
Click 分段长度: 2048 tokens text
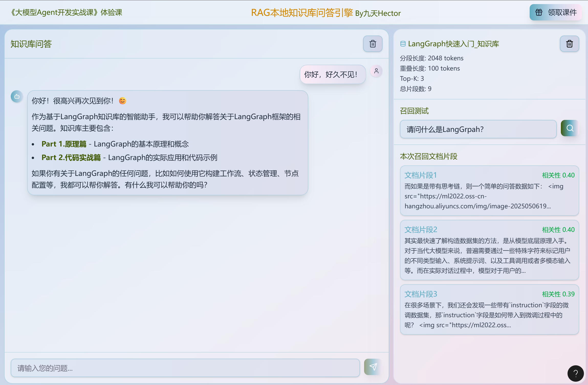pyautogui.click(x=432, y=58)
